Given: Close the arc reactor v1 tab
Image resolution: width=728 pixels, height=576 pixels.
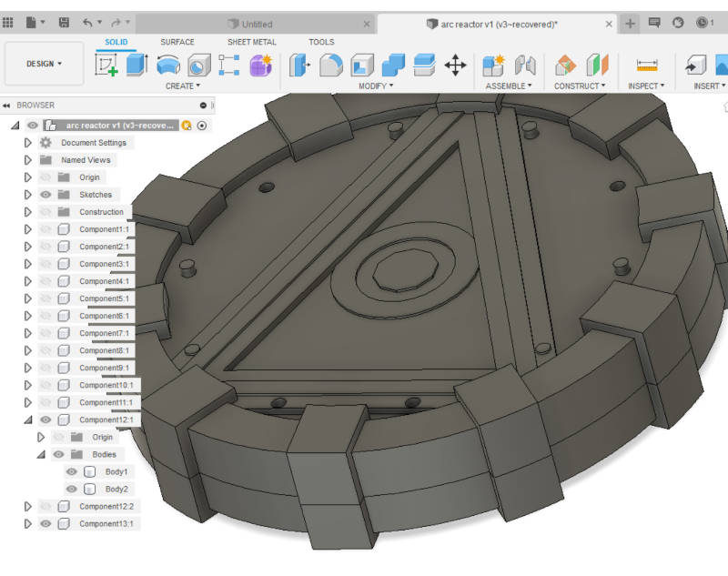Looking at the screenshot, I should tap(609, 25).
